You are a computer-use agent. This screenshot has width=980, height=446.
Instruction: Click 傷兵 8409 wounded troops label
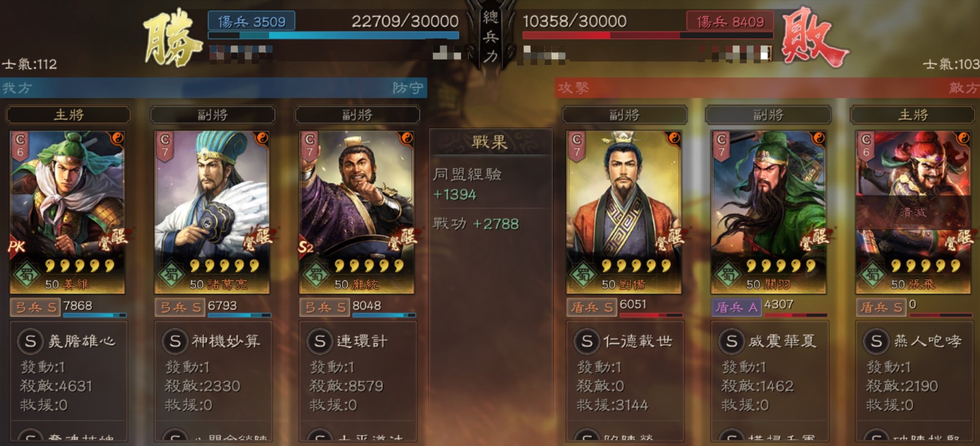pos(730,21)
